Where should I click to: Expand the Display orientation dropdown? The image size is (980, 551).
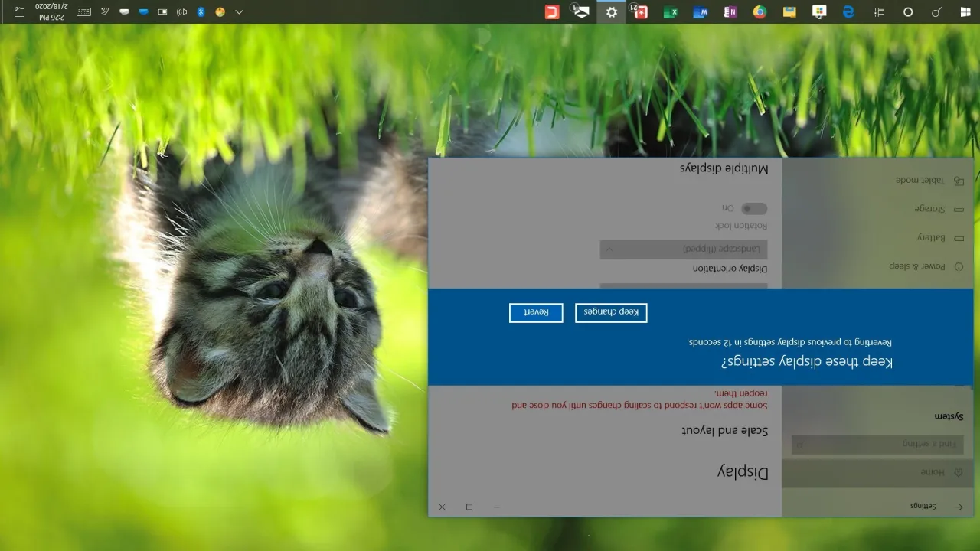pos(683,249)
